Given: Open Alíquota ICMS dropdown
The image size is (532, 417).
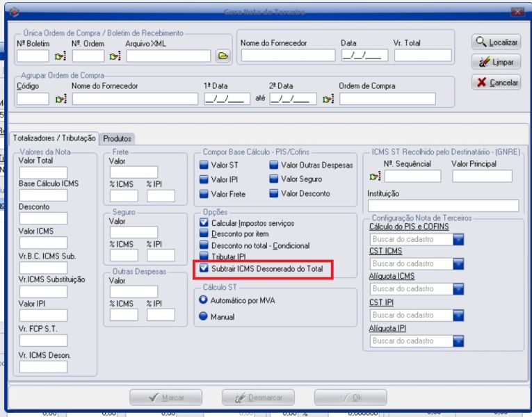Looking at the screenshot, I should point(458,289).
